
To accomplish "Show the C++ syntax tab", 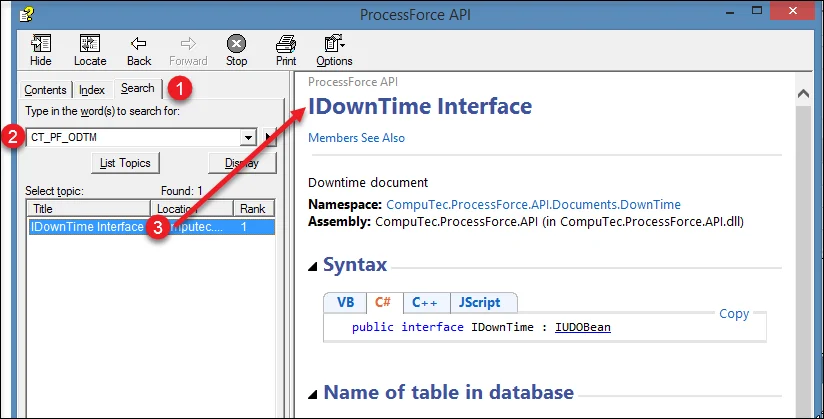I will [x=425, y=302].
